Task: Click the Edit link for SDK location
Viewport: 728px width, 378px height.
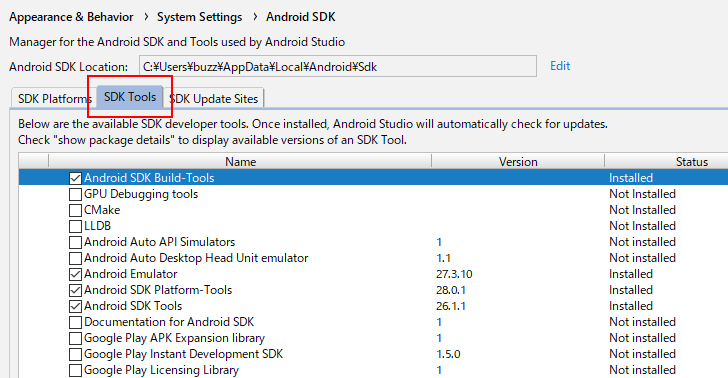Action: (x=560, y=66)
